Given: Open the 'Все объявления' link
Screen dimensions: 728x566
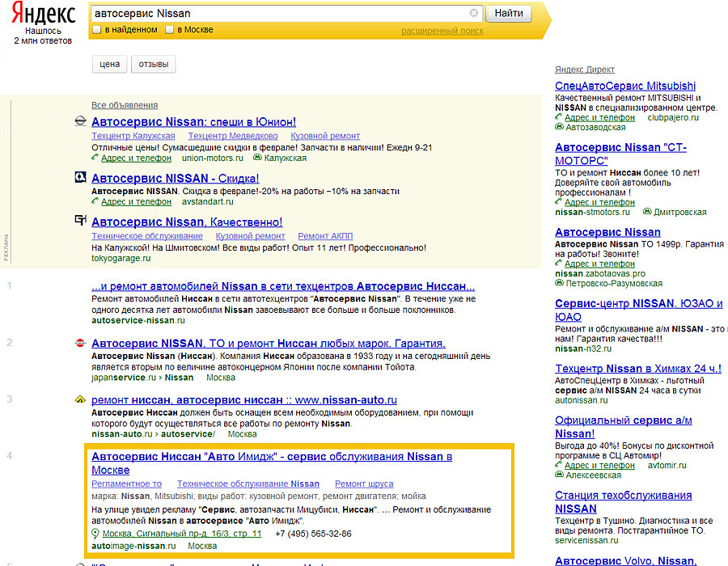Looking at the screenshot, I should [x=125, y=105].
